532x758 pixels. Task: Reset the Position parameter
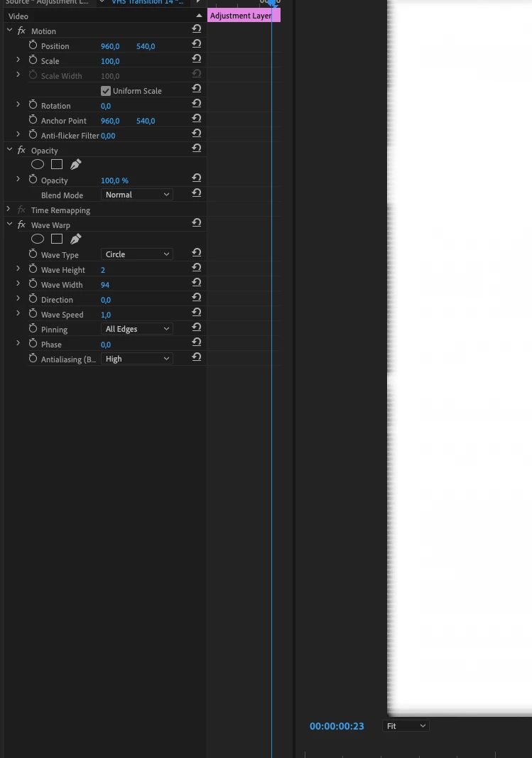pyautogui.click(x=197, y=44)
